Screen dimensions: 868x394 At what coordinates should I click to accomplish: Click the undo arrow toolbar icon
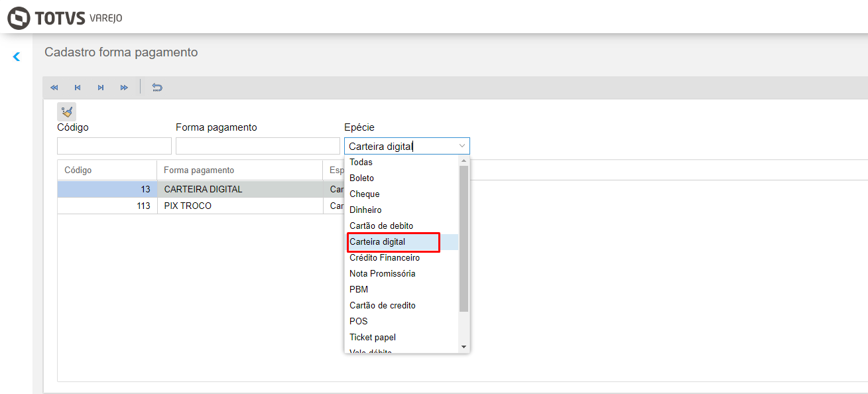157,88
